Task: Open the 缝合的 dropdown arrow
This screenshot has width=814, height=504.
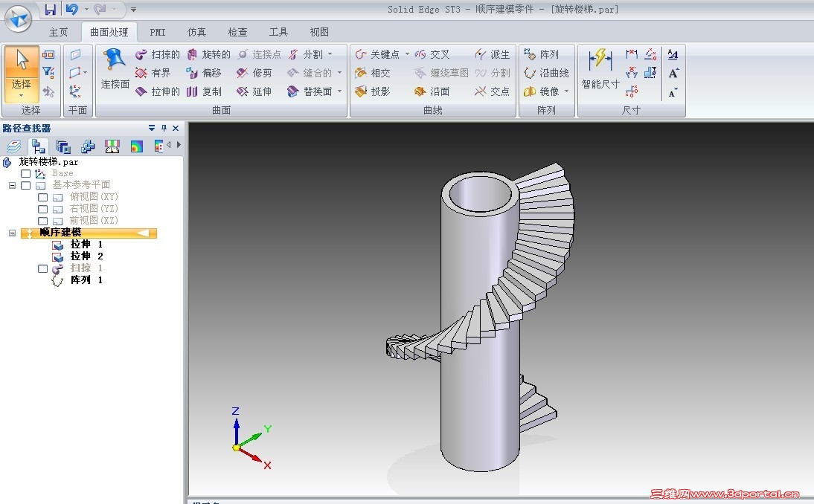Action: tap(339, 73)
